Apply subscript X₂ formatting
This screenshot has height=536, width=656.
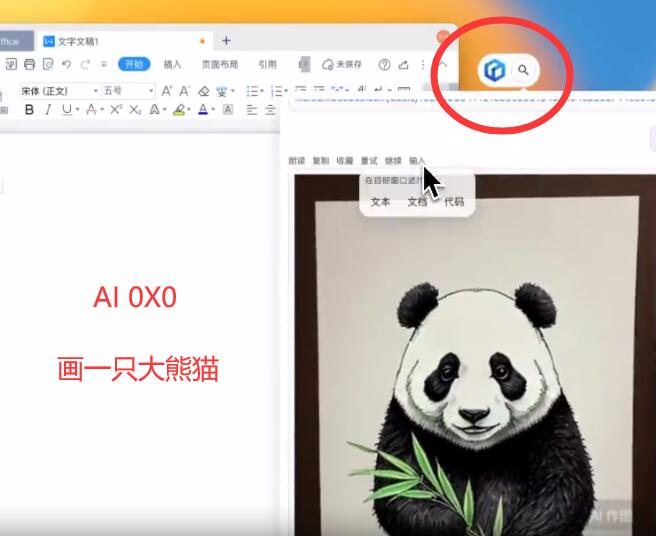click(x=135, y=110)
